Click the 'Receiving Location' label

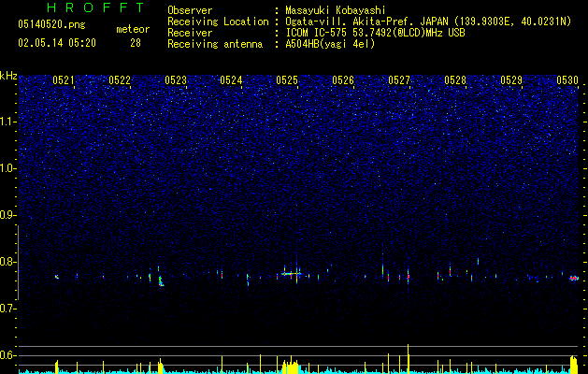coord(218,22)
